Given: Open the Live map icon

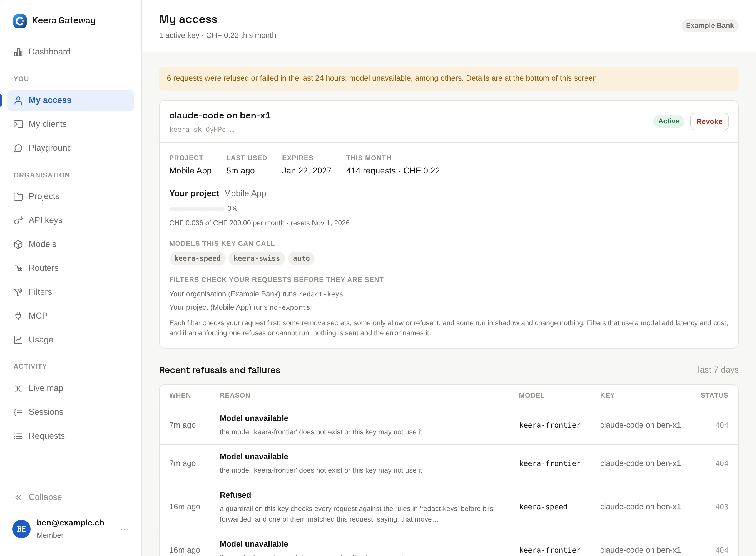Looking at the screenshot, I should click(18, 388).
